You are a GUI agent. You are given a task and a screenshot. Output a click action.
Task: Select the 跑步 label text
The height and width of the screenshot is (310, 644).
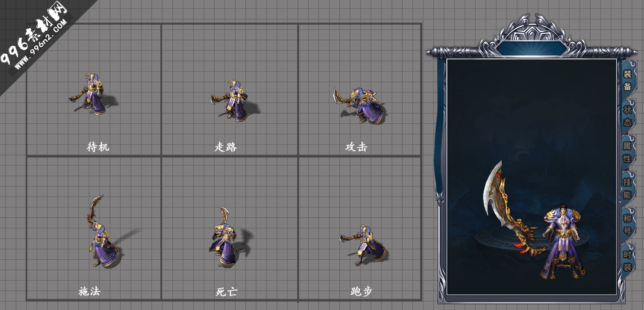[361, 291]
